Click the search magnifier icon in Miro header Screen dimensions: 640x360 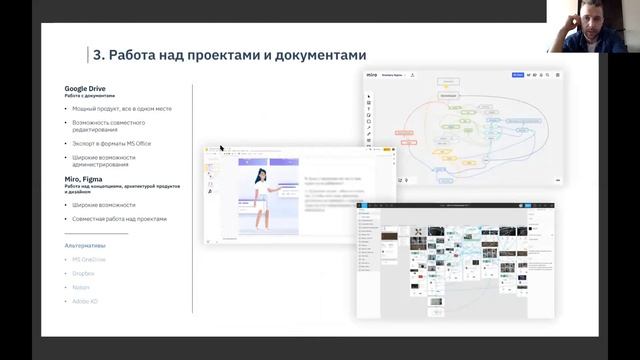(547, 75)
